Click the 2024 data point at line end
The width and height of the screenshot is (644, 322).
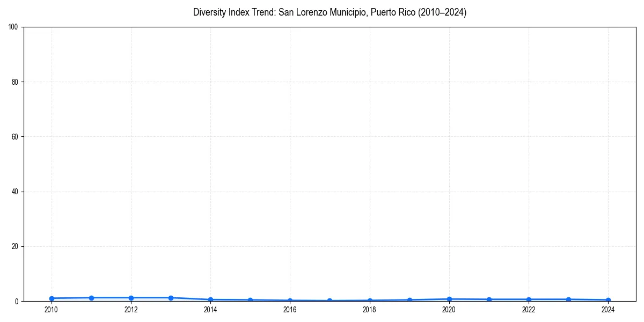[608, 299]
